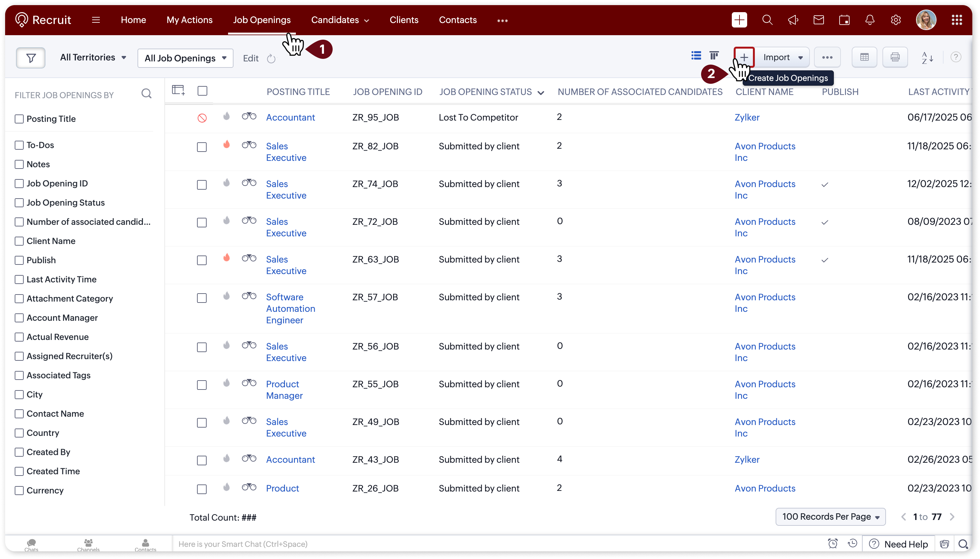Tick the Client Name filter checkbox
This screenshot has height=559, width=980.
tap(19, 241)
